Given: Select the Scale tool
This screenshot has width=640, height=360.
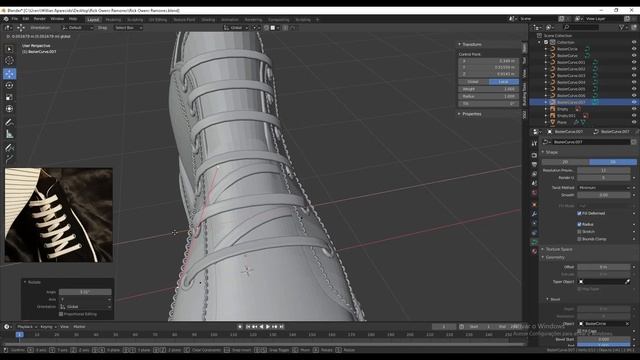Looking at the screenshot, I should (9, 98).
